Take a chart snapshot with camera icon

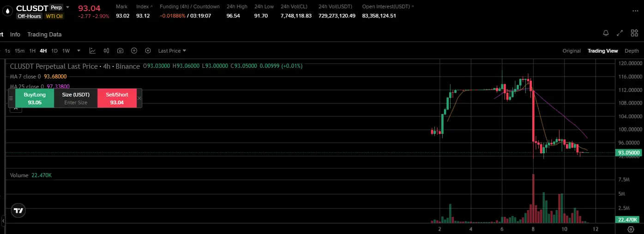click(120, 51)
